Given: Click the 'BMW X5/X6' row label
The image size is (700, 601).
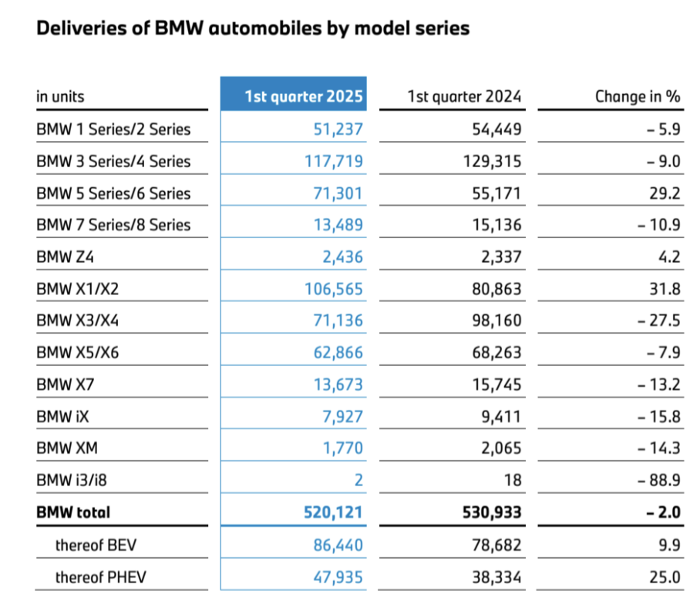Looking at the screenshot, I should (78, 352).
